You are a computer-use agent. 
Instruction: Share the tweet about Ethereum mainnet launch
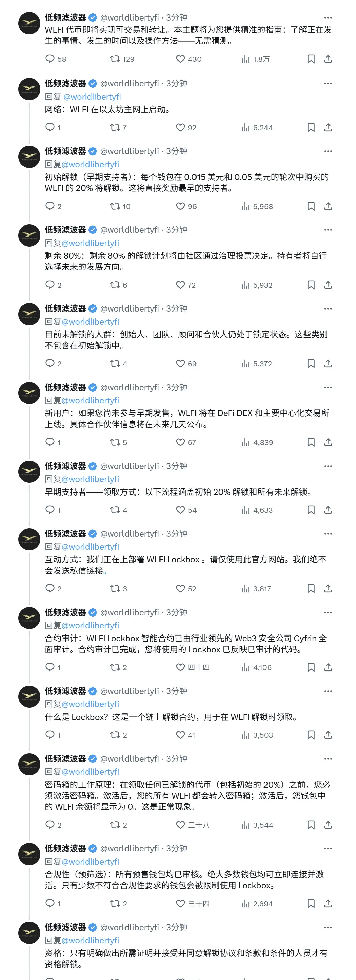point(328,128)
